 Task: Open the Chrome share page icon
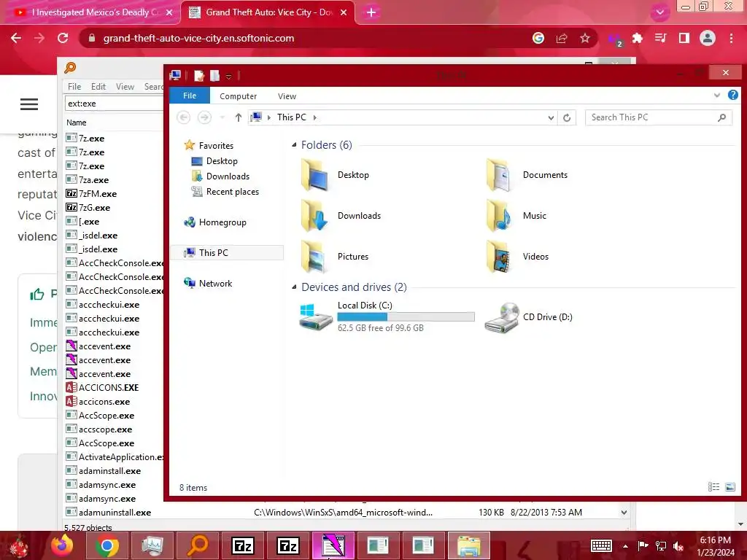(x=562, y=38)
